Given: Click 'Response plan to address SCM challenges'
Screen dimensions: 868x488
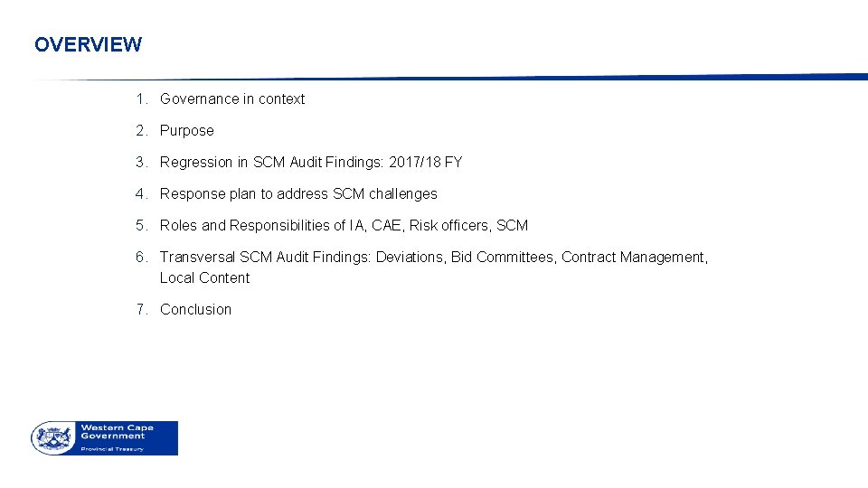Looking at the screenshot, I should tap(298, 193).
